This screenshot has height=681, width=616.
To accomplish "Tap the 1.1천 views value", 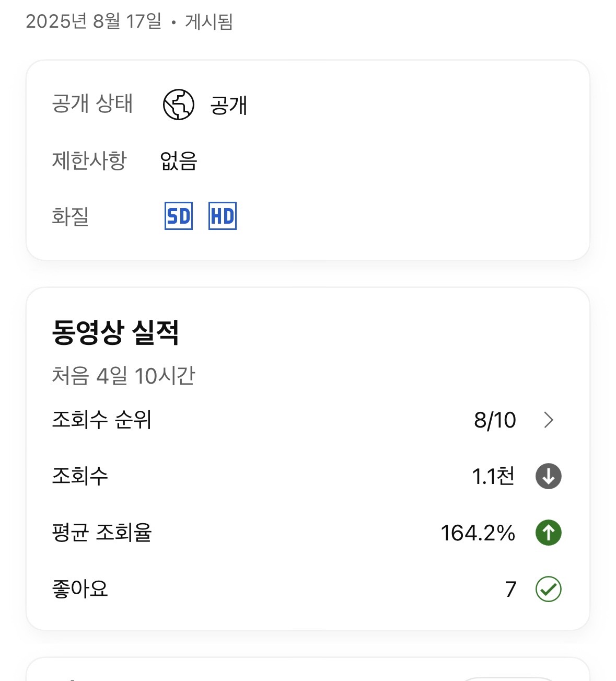I will (x=493, y=476).
